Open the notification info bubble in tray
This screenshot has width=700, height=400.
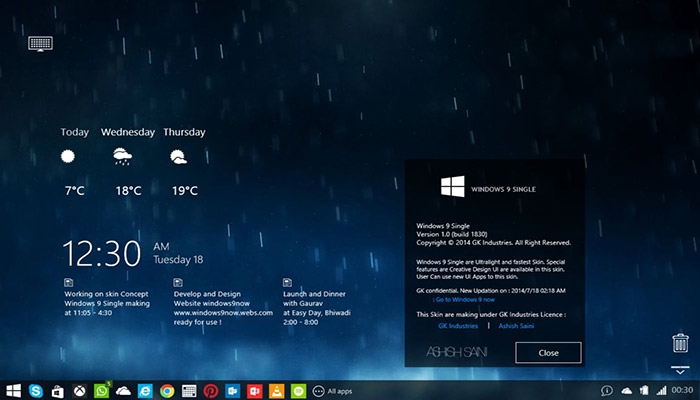pyautogui.click(x=607, y=391)
